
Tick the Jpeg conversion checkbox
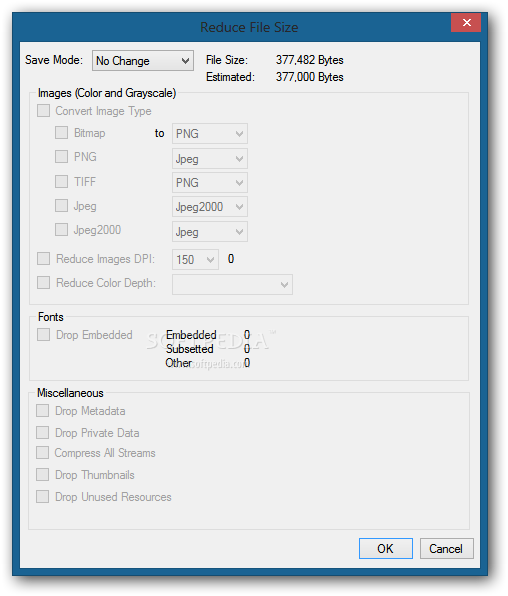61,206
